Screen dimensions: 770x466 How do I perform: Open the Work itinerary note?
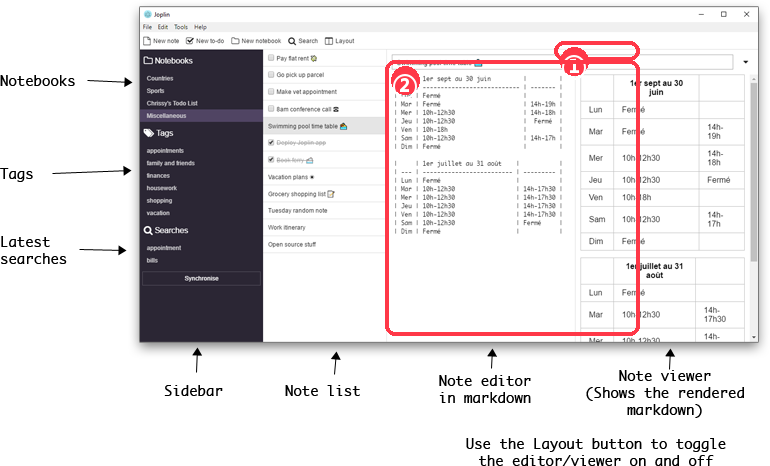point(324,227)
